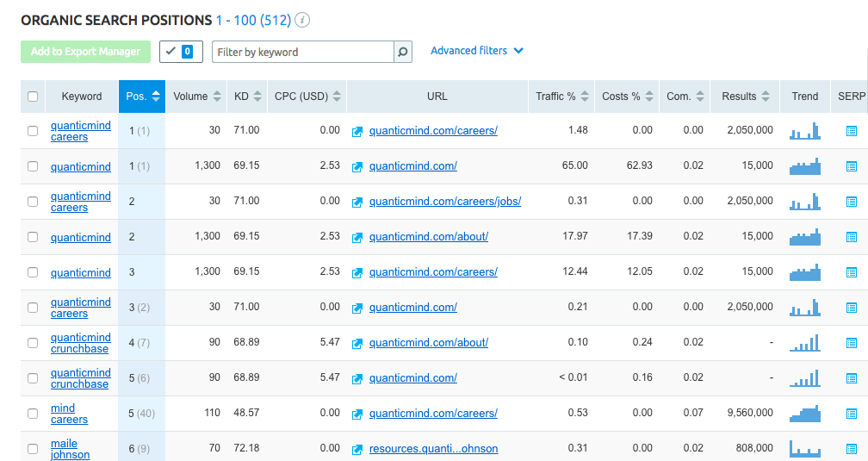The height and width of the screenshot is (461, 868).
Task: Sort table by Traffic % column
Action: [561, 97]
